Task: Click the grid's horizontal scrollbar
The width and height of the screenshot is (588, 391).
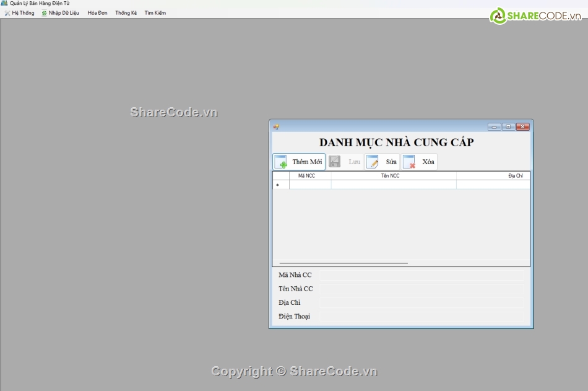Action: (344, 263)
